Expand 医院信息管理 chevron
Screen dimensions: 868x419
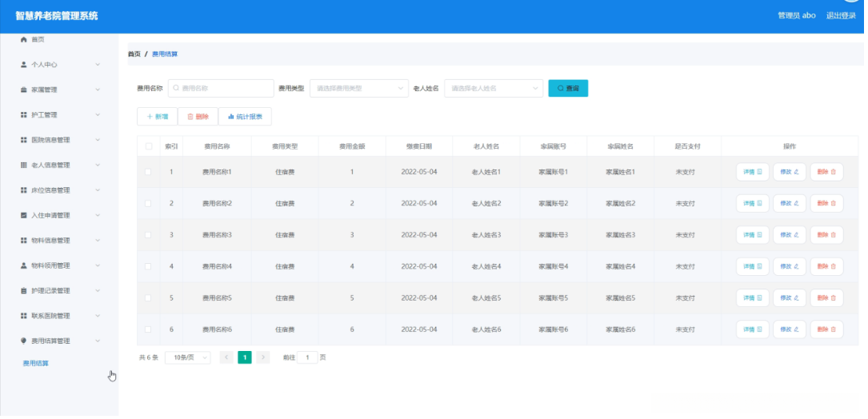pos(98,140)
